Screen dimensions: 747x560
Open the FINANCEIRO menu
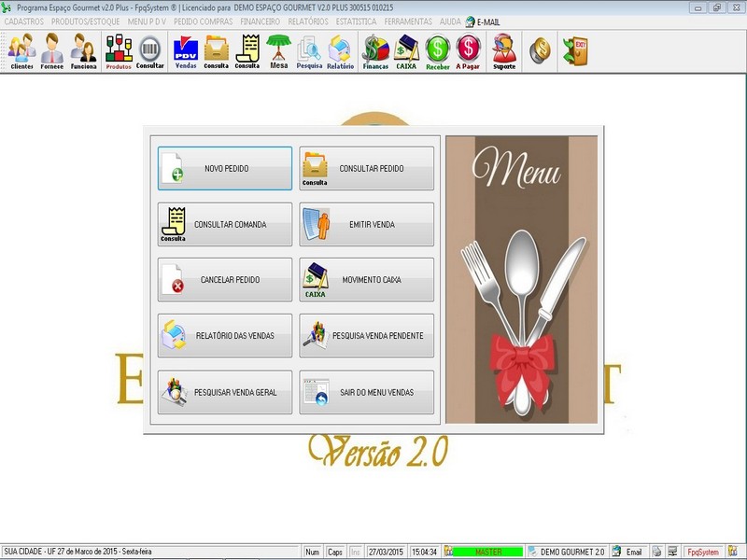pos(261,21)
